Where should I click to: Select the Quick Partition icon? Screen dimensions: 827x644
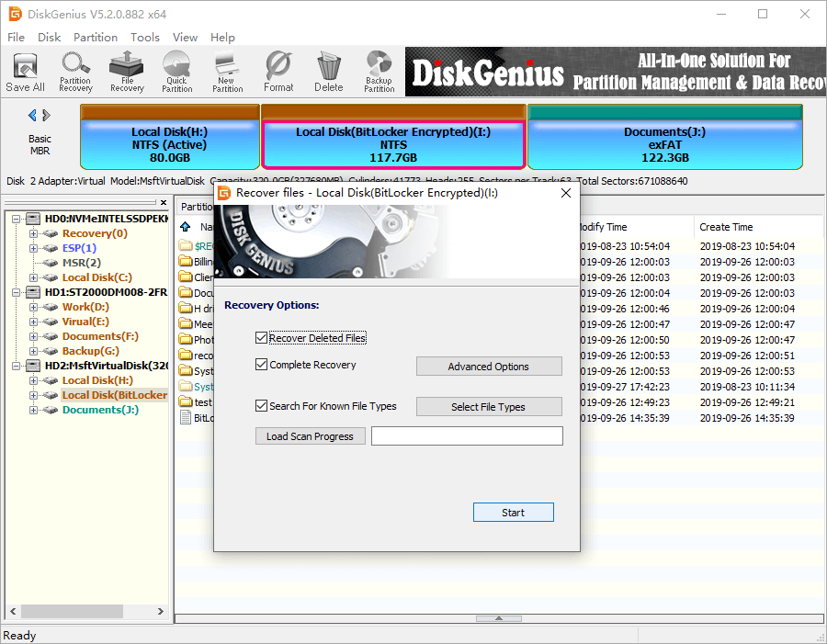(x=176, y=72)
